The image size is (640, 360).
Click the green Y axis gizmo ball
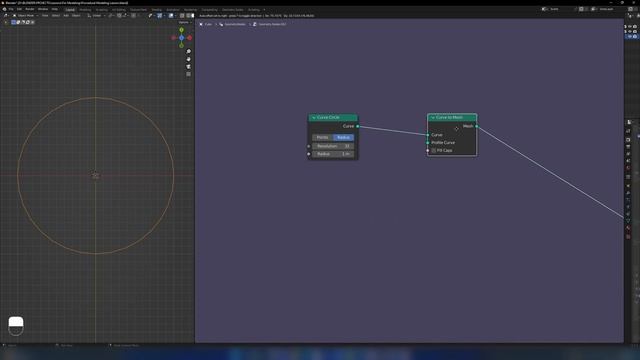tap(182, 30)
